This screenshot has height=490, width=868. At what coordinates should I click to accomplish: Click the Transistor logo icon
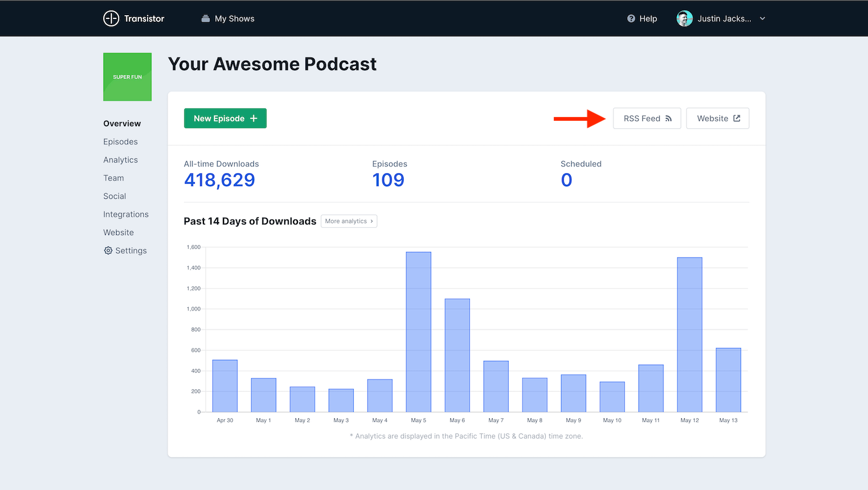[111, 18]
